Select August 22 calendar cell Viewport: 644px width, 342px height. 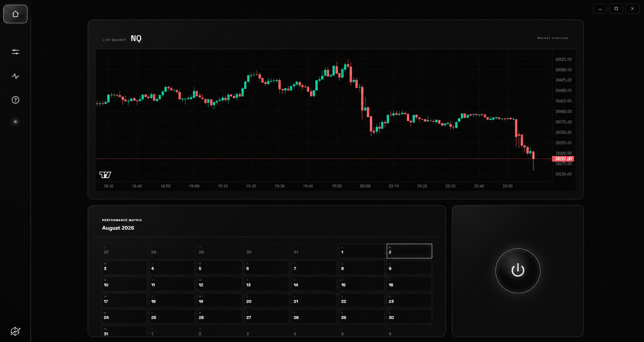362,300
